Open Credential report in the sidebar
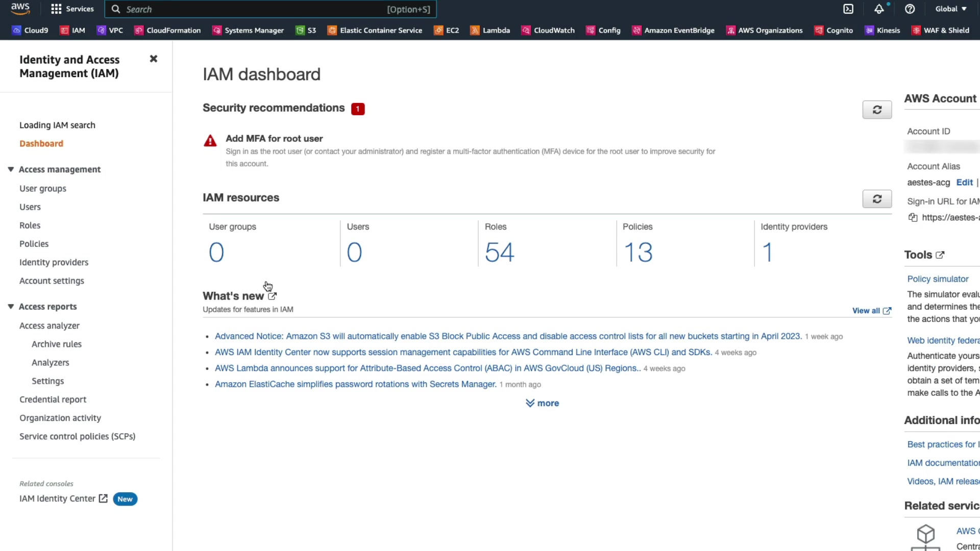The image size is (980, 551). tap(53, 399)
